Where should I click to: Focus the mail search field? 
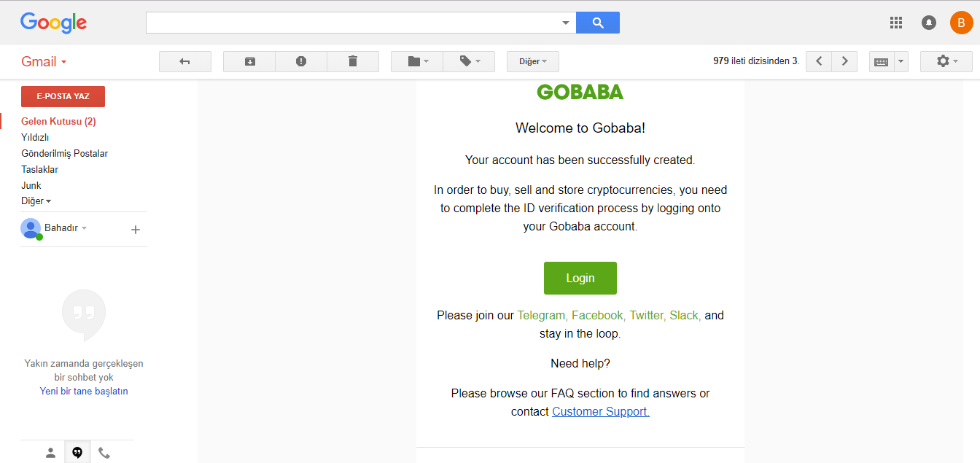[352, 23]
